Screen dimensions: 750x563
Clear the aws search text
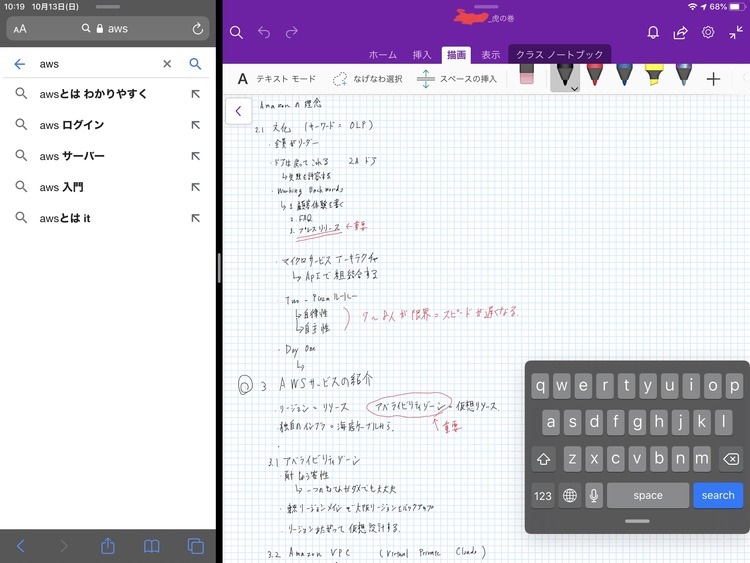167,64
